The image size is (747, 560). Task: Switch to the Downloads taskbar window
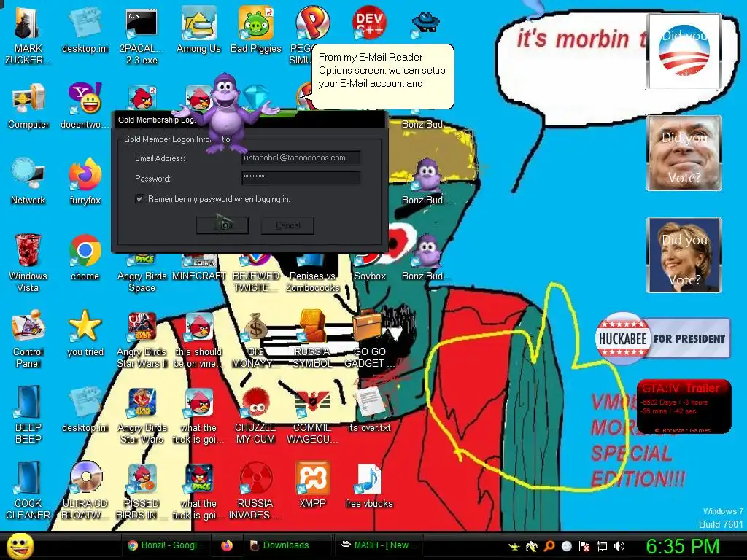287,545
